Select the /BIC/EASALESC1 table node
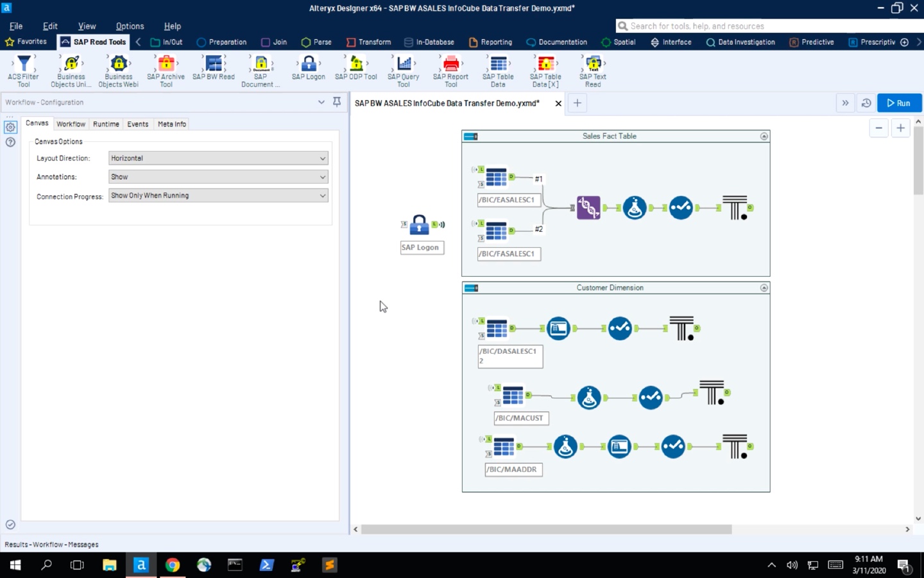 (496, 177)
